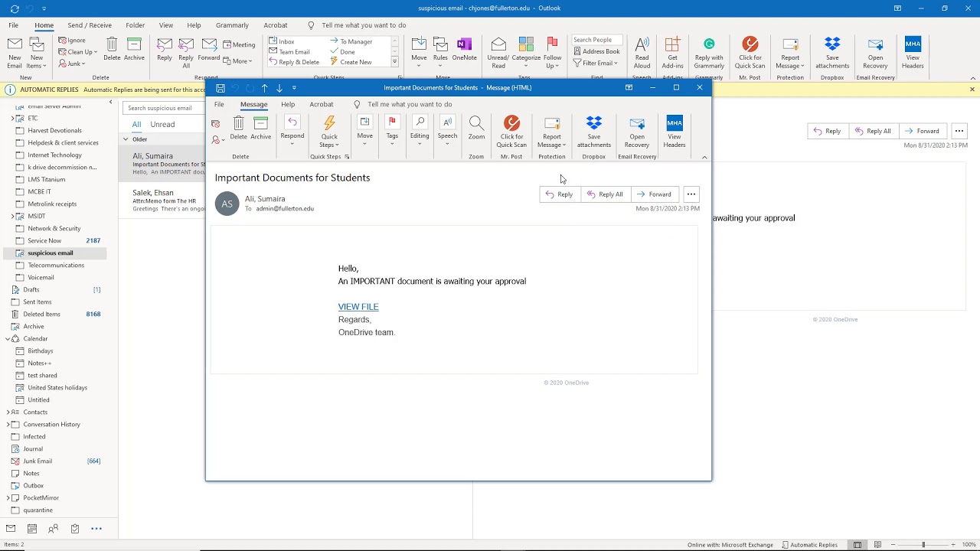980x551 pixels.
Task: Open Quick Steps dropdown in message window
Action: [x=329, y=132]
